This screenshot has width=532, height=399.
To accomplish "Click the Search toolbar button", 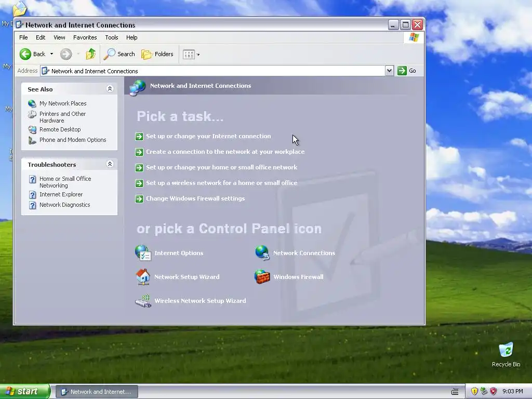I will click(x=119, y=54).
